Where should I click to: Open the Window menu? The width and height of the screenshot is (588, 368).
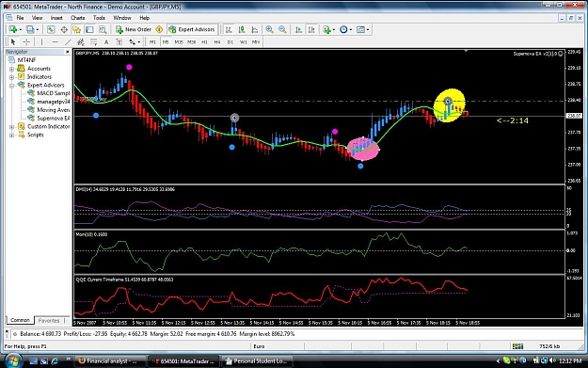click(122, 18)
